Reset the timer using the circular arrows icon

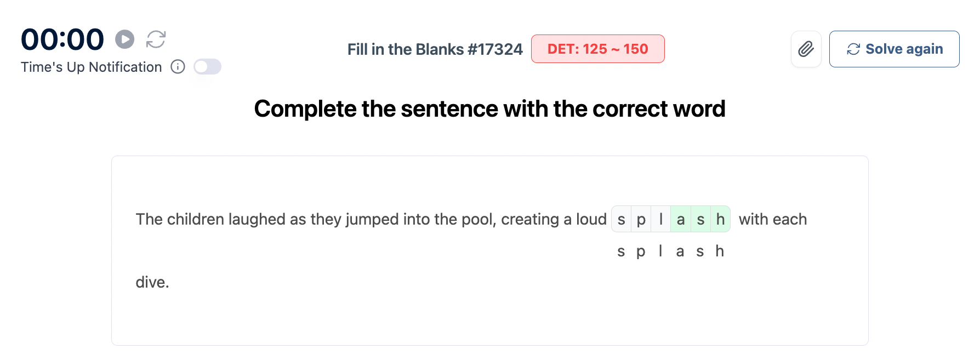(x=156, y=39)
